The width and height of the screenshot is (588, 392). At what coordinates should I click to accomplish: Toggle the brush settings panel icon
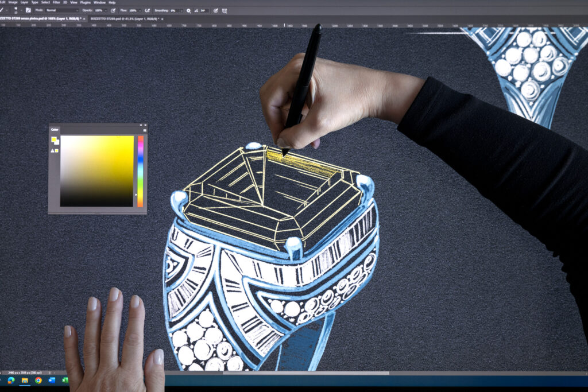tap(28, 10)
